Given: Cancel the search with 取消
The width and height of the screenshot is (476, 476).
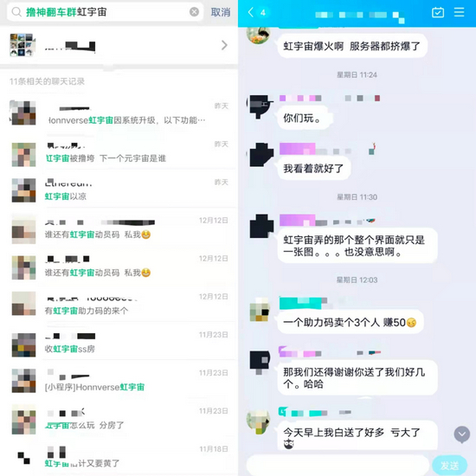Looking at the screenshot, I should [221, 12].
